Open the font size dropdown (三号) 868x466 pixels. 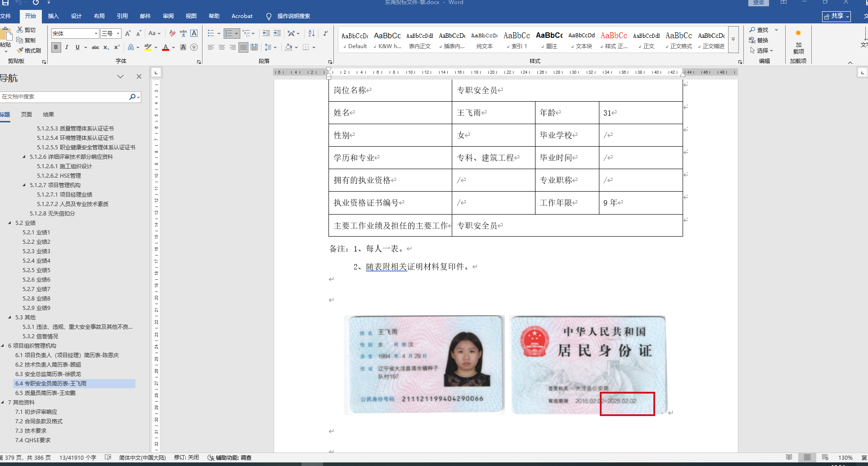coord(118,33)
